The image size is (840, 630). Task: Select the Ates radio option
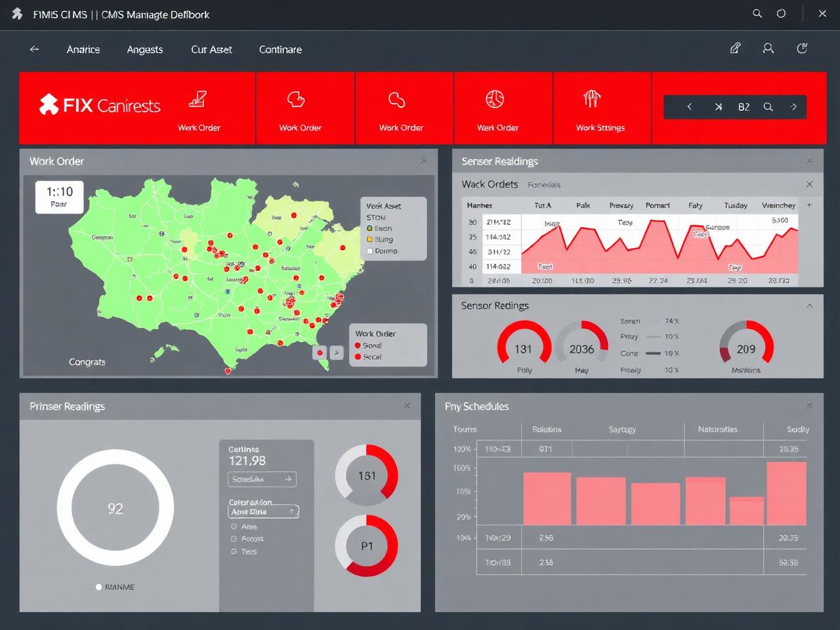(x=234, y=526)
